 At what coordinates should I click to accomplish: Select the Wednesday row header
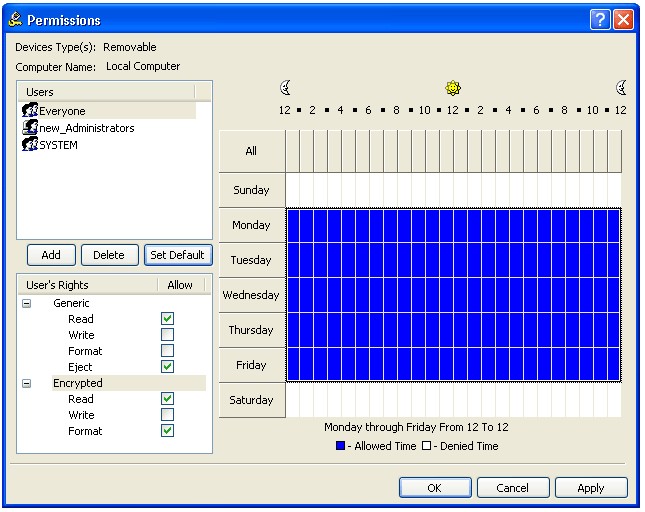(x=252, y=295)
